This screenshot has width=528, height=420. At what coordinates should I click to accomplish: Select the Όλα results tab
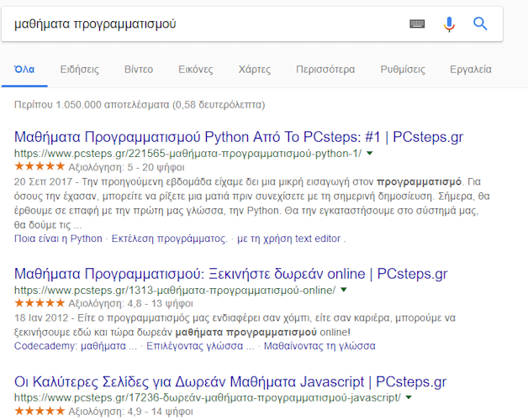point(24,70)
